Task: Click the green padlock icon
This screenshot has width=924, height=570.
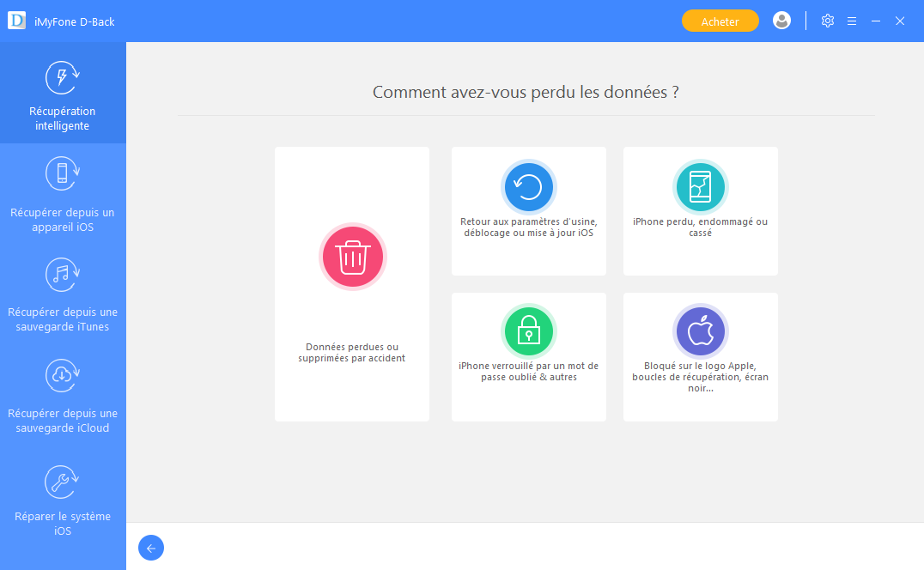Action: 529,331
